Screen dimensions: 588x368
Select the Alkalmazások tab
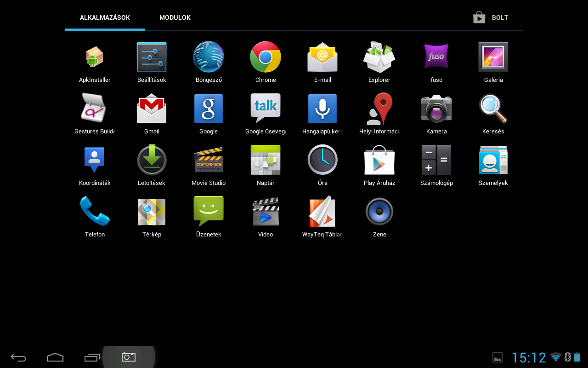(105, 17)
